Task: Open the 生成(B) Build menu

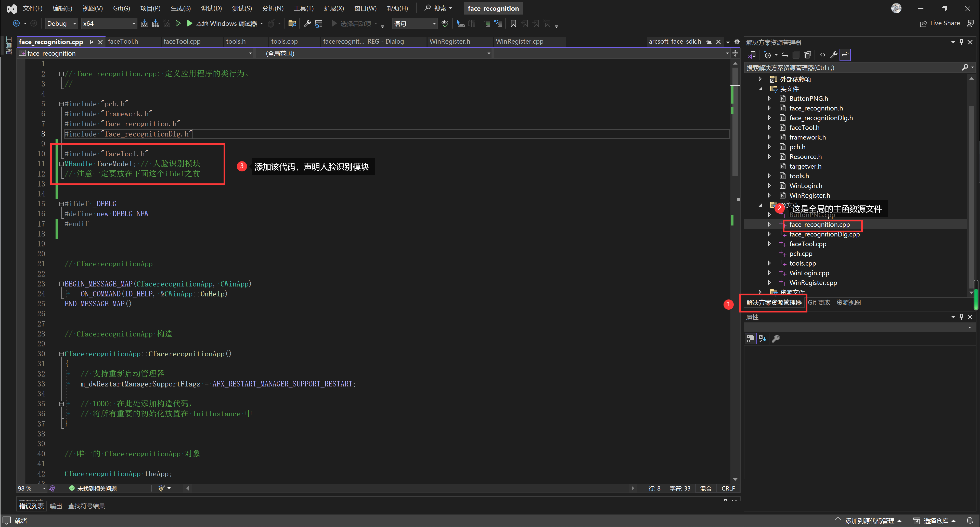Action: click(180, 8)
